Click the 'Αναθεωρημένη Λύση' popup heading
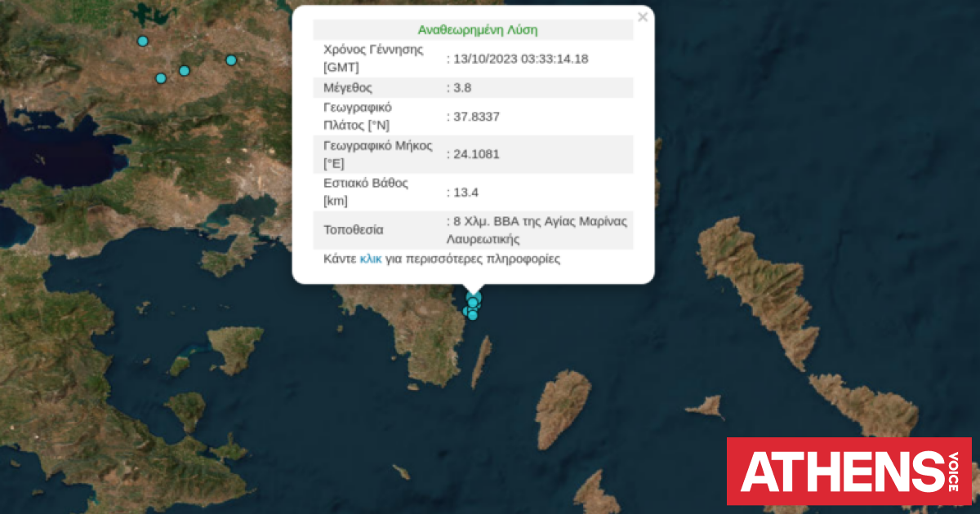This screenshot has height=514, width=980. 477,30
